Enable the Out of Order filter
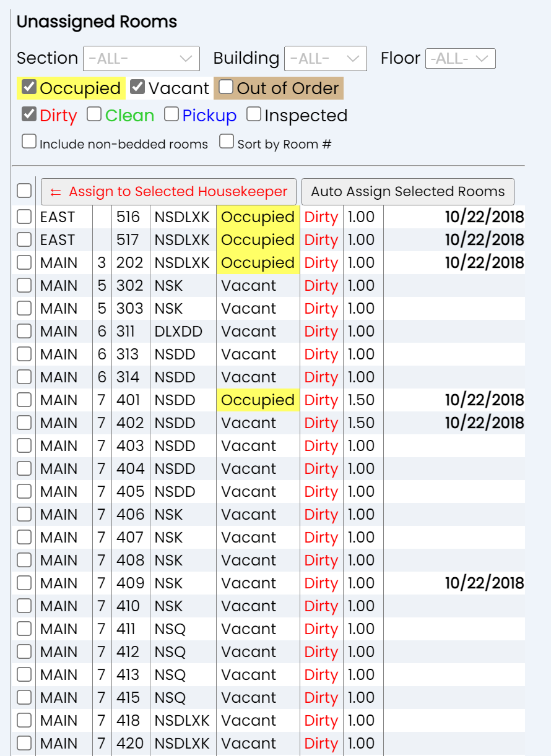The height and width of the screenshot is (756, 551). click(x=227, y=87)
